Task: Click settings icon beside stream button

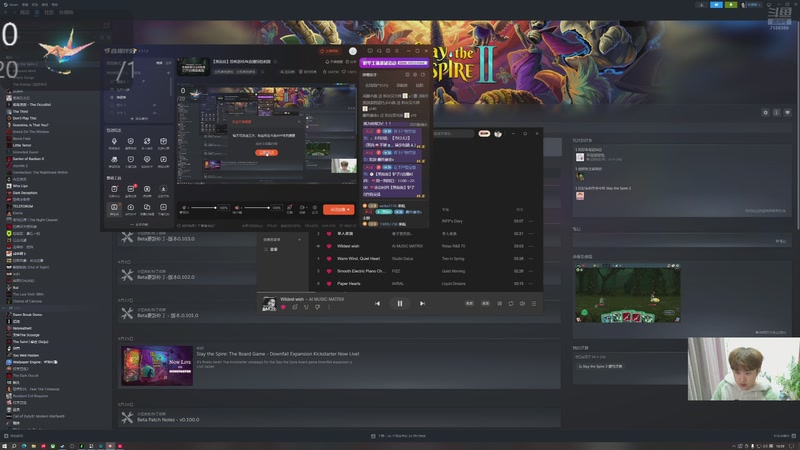Action: [x=315, y=208]
